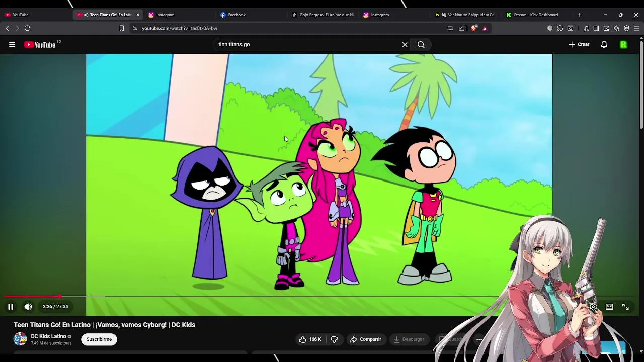Screen dimensions: 644x362
Task: Open Brave Rewards triangle icon
Action: pos(485,28)
